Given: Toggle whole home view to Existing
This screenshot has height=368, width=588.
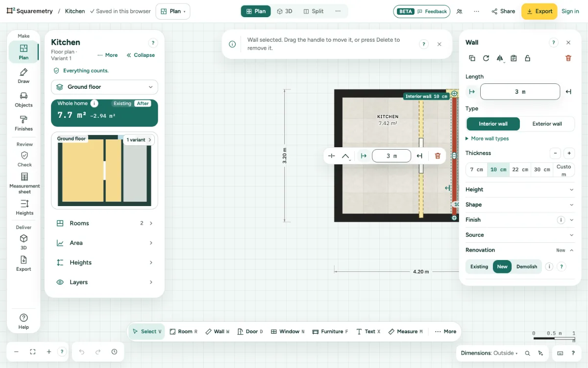Looking at the screenshot, I should [122, 104].
